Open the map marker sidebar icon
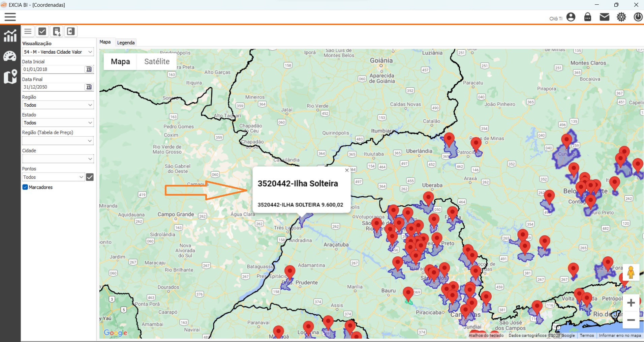 [10, 77]
